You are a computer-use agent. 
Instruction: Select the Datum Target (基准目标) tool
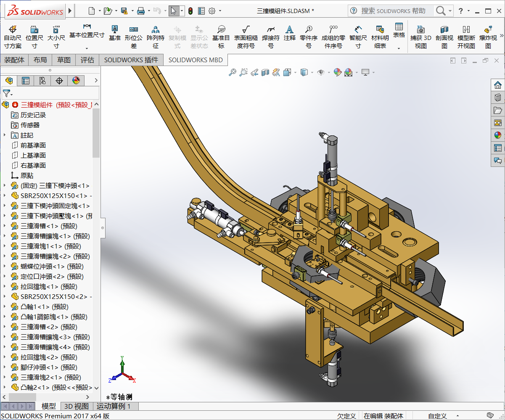tap(221, 37)
